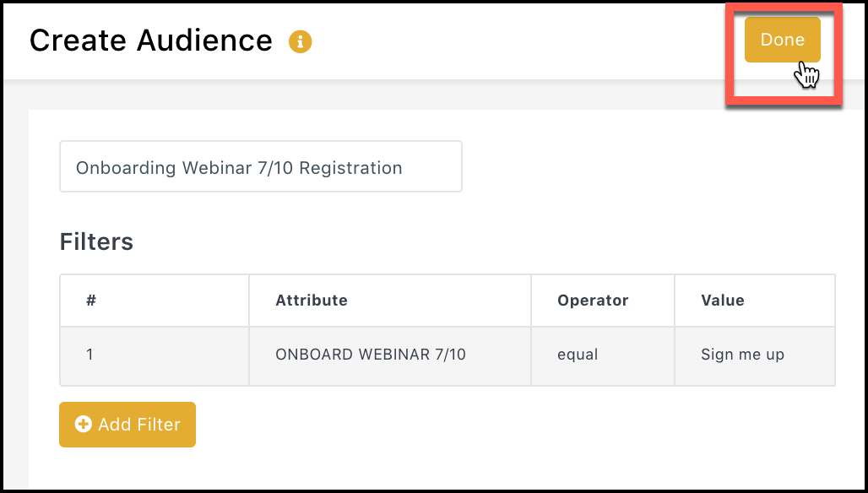Click the Value column header
The height and width of the screenshot is (493, 868).
[x=723, y=301]
